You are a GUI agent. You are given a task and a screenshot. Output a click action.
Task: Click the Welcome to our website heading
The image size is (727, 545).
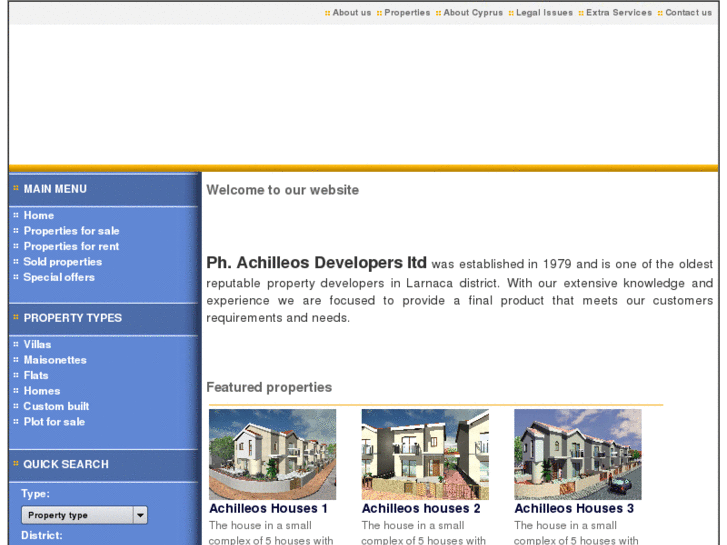[282, 190]
